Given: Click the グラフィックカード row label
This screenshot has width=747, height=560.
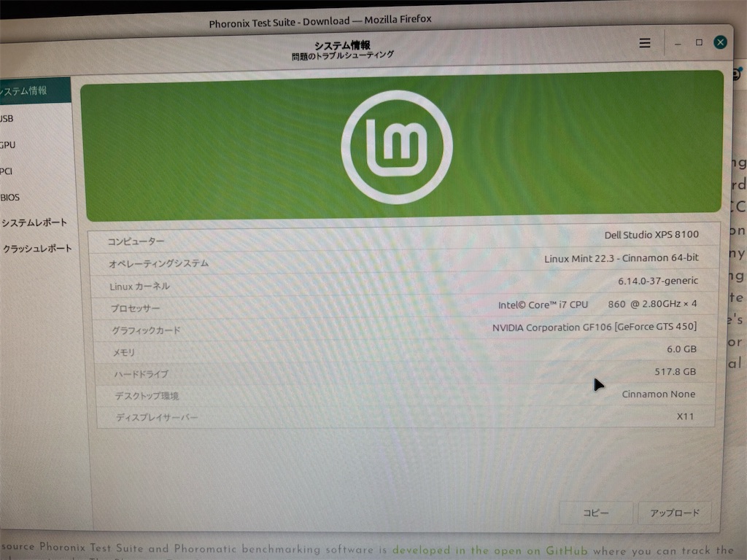Looking at the screenshot, I should [x=146, y=330].
